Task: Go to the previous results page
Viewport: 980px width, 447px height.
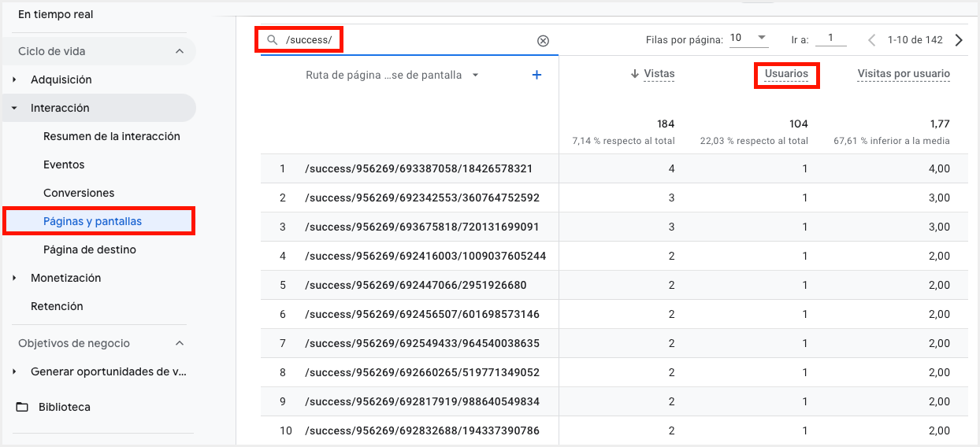Action: click(872, 40)
